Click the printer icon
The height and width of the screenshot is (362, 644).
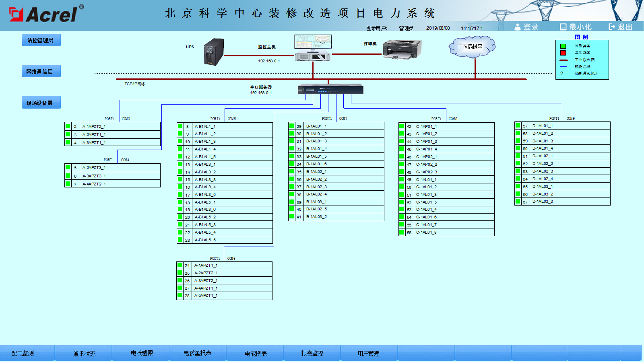coord(401,49)
